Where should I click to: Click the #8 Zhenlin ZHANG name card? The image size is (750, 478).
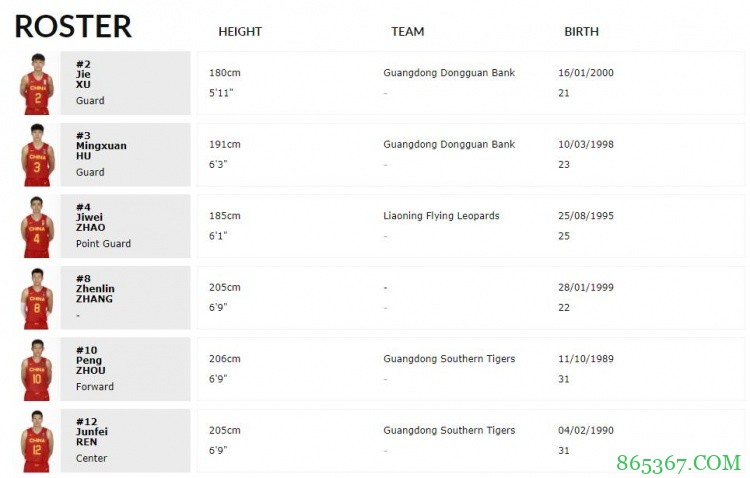[x=125, y=298]
